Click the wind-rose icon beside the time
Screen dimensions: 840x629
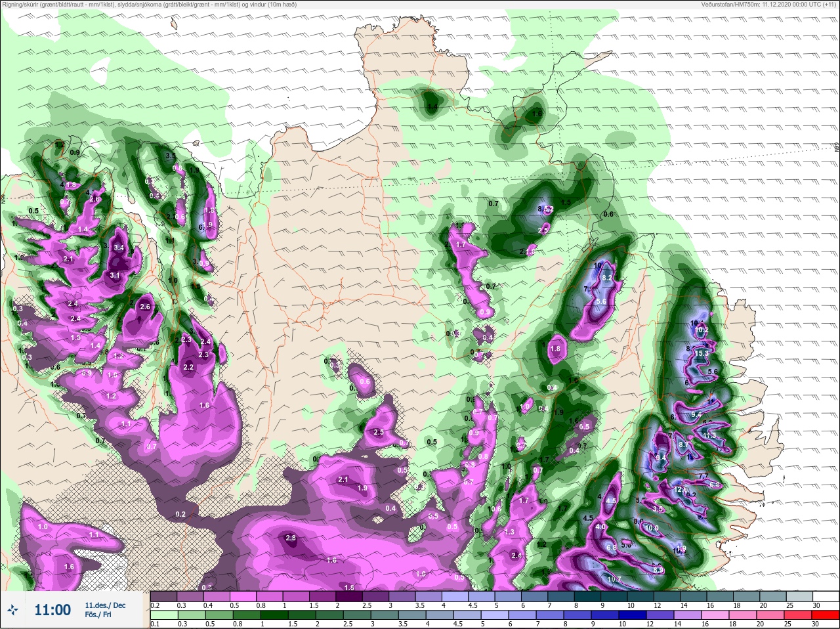pyautogui.click(x=13, y=610)
